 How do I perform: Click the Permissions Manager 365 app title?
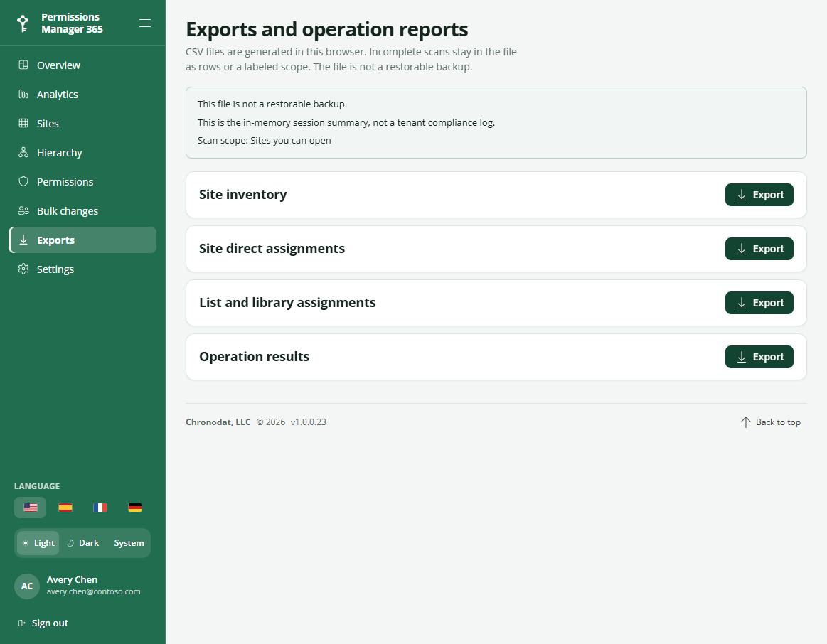pos(73,23)
